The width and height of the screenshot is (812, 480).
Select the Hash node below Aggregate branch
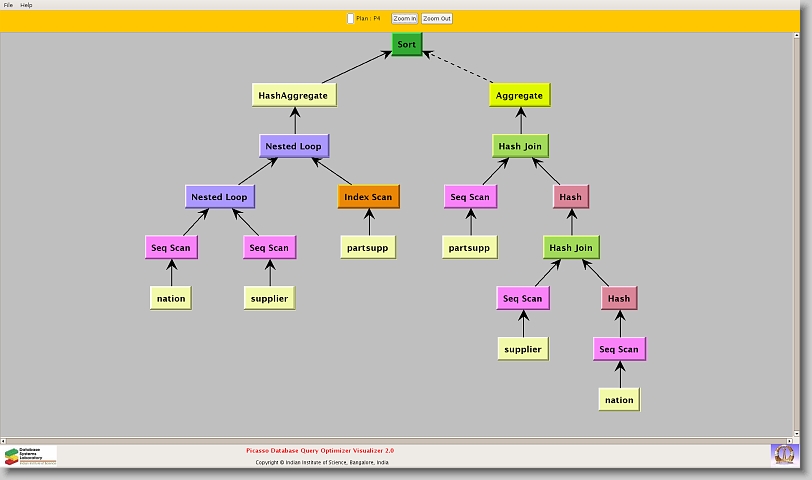(x=570, y=197)
